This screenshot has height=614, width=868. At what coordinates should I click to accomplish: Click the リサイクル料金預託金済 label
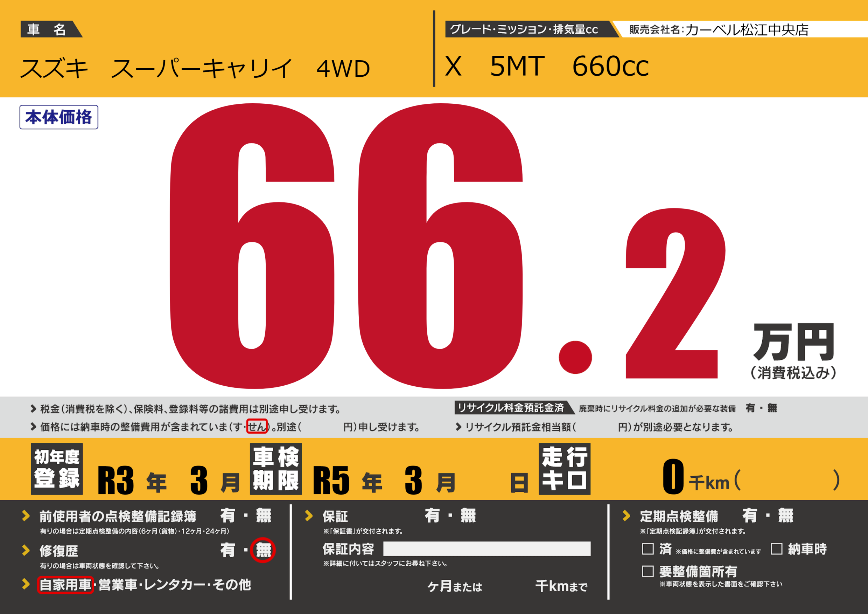point(511,408)
